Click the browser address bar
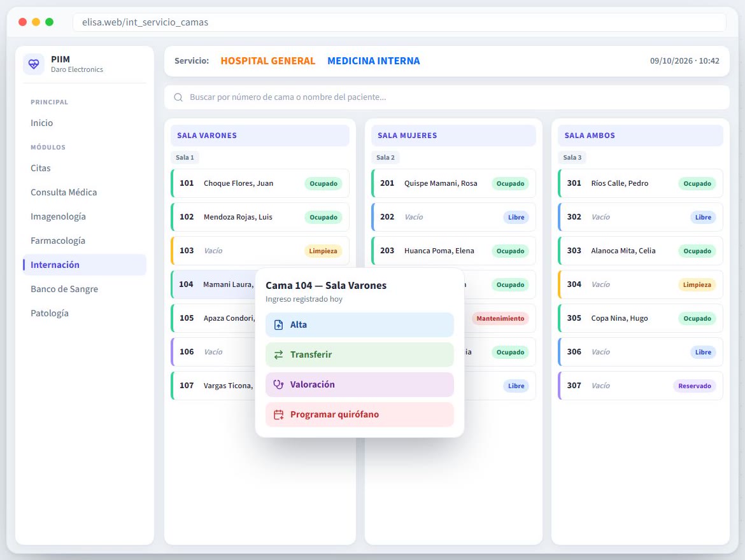The width and height of the screenshot is (745, 560). point(399,22)
